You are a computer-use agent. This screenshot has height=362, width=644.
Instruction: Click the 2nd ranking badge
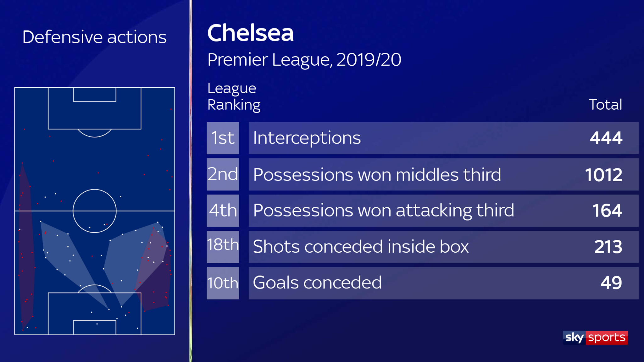click(x=223, y=174)
